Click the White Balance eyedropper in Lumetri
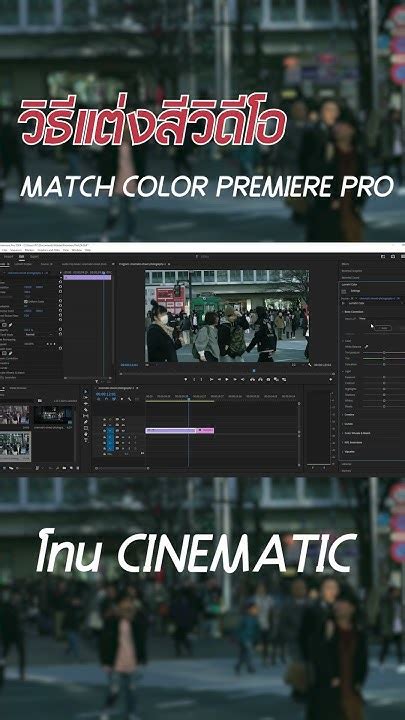The height and width of the screenshot is (720, 405). point(366,347)
